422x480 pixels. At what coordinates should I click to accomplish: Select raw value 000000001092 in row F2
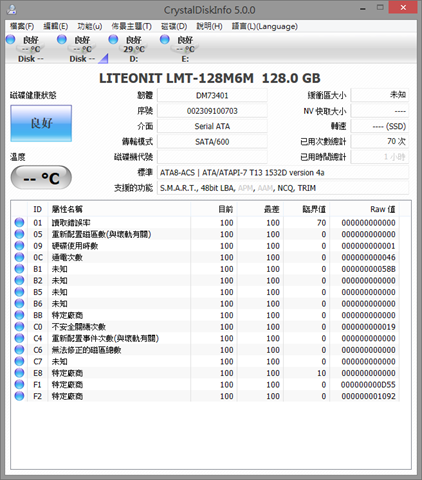coord(368,396)
